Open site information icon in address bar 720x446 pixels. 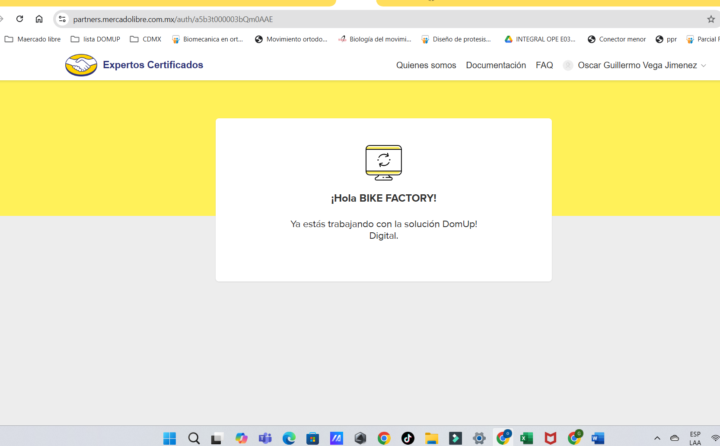[x=62, y=19]
